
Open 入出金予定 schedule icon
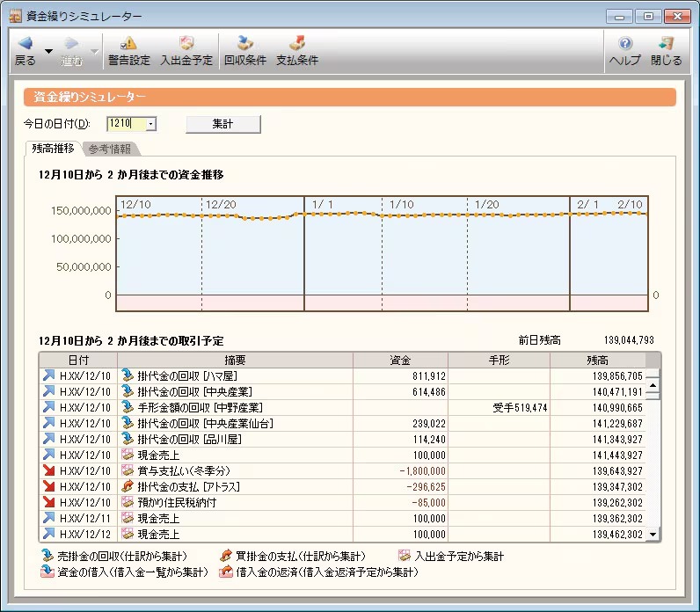pos(186,43)
